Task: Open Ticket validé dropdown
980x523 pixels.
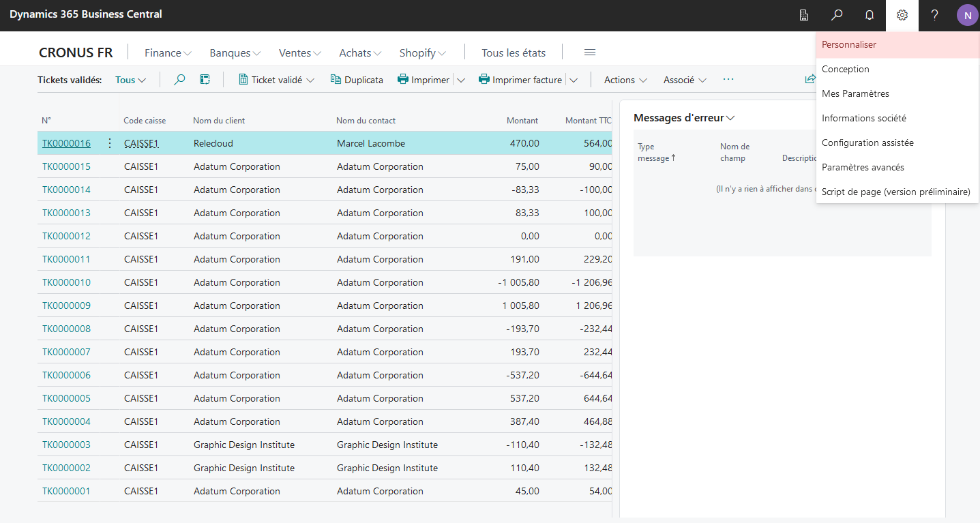Action: pyautogui.click(x=276, y=80)
